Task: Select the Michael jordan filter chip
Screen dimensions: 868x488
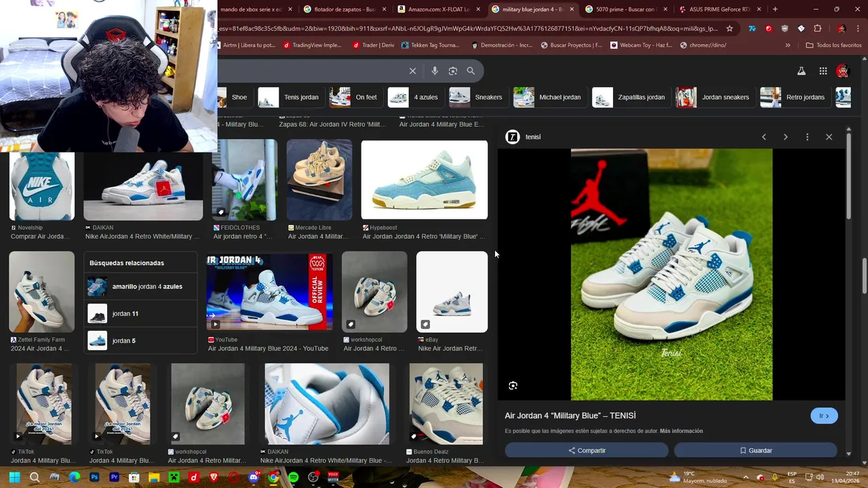Action: pos(549,97)
